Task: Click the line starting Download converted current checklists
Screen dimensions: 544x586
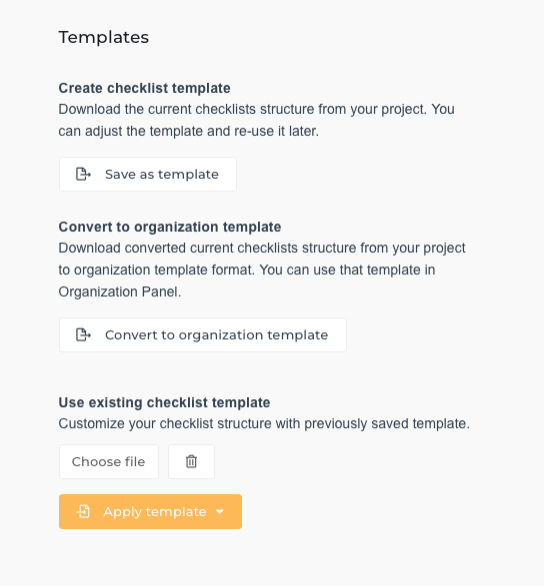Action: [x=262, y=248]
